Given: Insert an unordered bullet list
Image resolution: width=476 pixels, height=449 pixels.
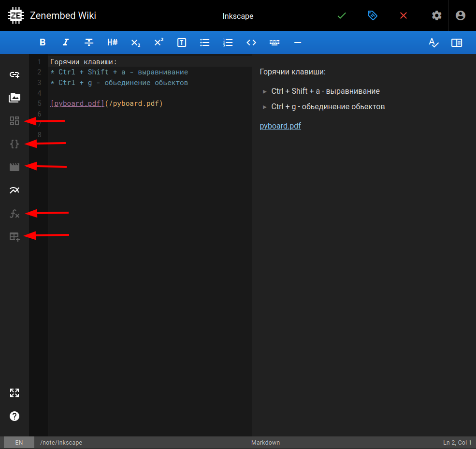Looking at the screenshot, I should point(204,43).
